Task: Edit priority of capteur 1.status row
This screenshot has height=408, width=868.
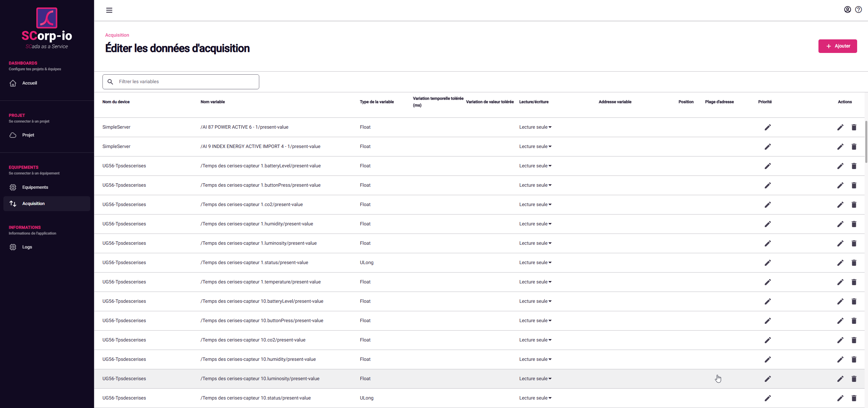Action: 768,263
